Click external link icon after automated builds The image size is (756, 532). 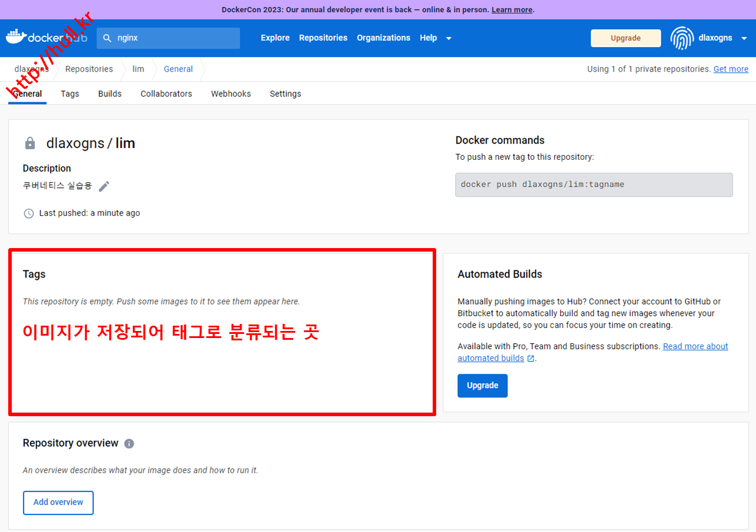tap(531, 359)
